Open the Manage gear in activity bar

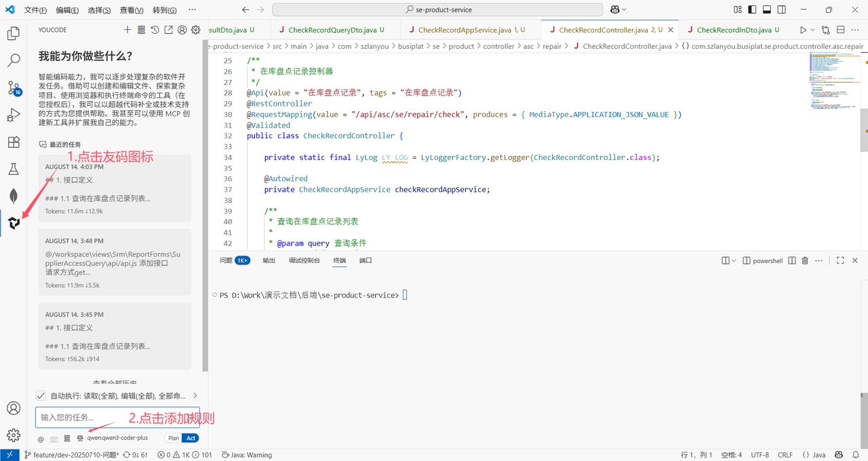14,435
